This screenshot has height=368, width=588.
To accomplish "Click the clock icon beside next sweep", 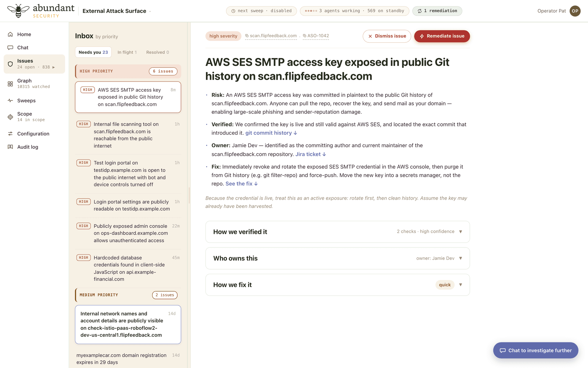I will 233,11.
